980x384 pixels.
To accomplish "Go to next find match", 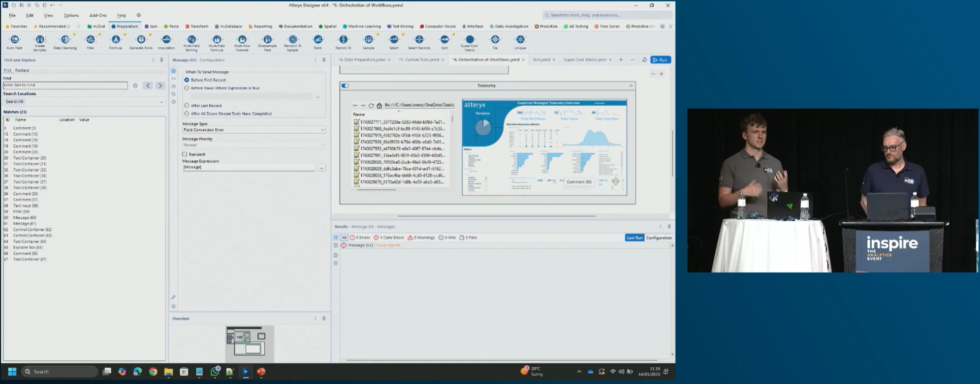I will click(160, 86).
